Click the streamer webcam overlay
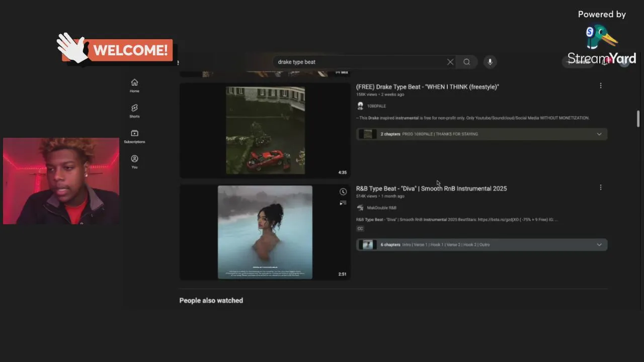This screenshot has height=362, width=644. [x=61, y=181]
